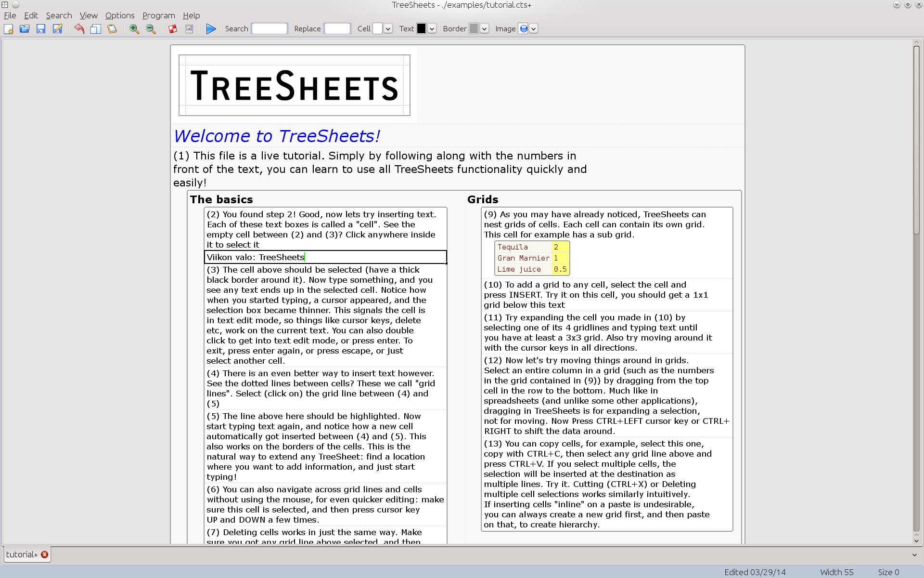Click the Search text field in toolbar
This screenshot has height=578, width=924.
coord(269,29)
